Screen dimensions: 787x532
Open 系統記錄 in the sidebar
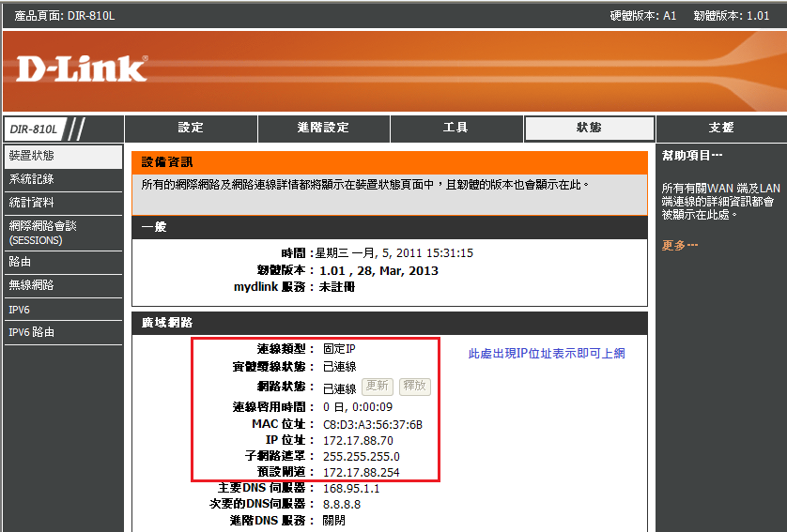[63, 179]
